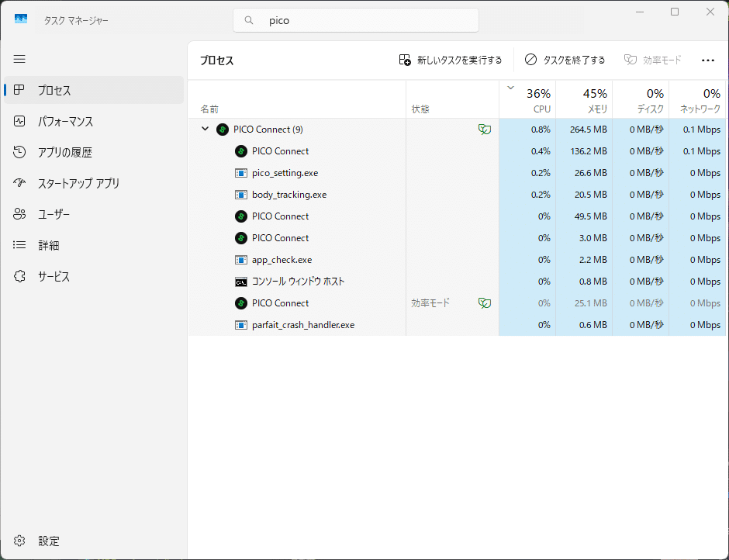Click the 0.8 MB memory cell
The height and width of the screenshot is (560, 729).
584,282
